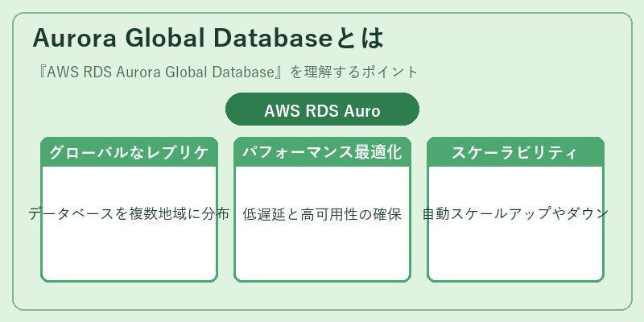This screenshot has height=322, width=644.
Task: Select the text 'データベースを複数地域に分布'
Action: [x=129, y=214]
